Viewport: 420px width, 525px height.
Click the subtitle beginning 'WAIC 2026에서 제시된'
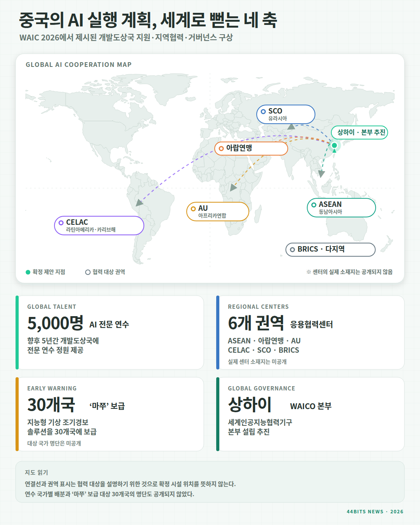126,38
